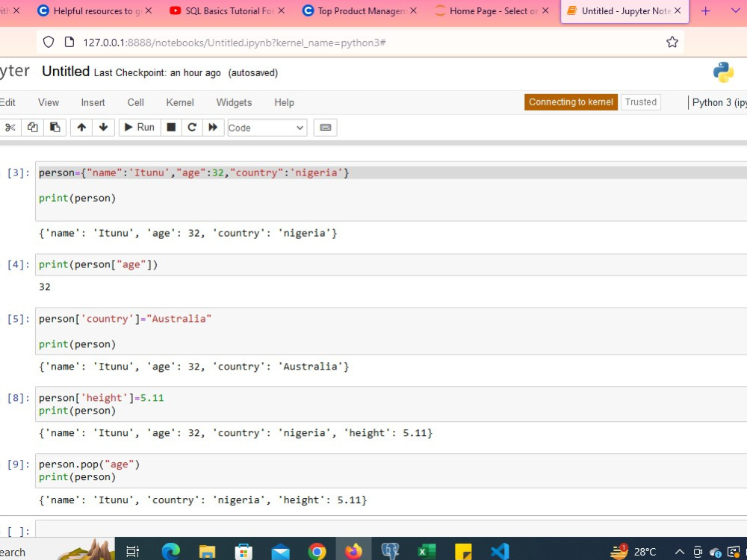Click the empty cell at the bottom
Screen dimensions: 747x560
[391, 529]
